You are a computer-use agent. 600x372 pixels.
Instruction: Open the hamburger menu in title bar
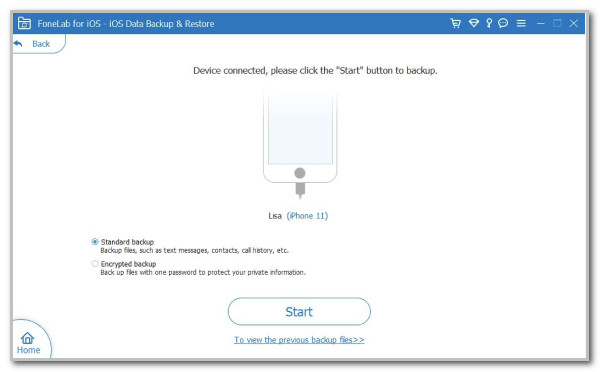point(521,23)
